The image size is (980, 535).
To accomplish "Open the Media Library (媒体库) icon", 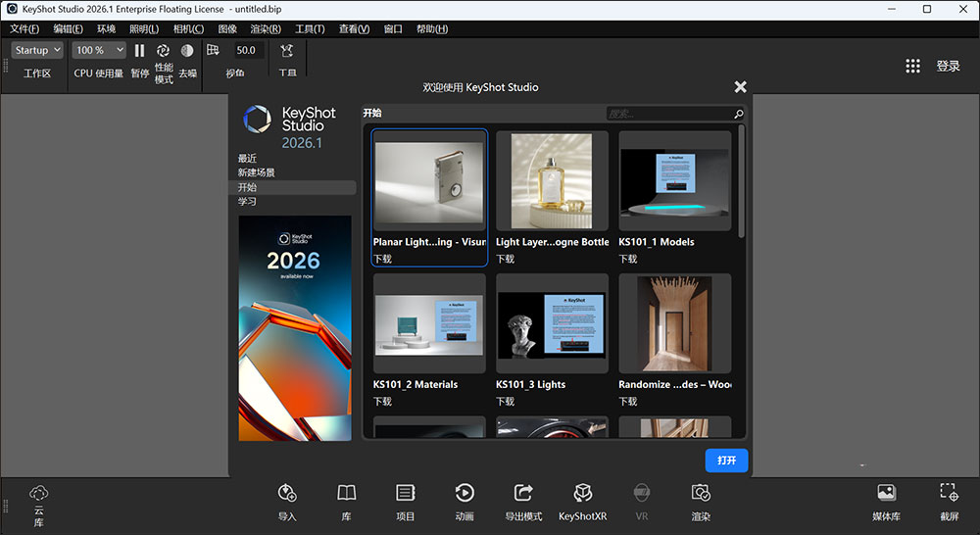I will [x=886, y=494].
